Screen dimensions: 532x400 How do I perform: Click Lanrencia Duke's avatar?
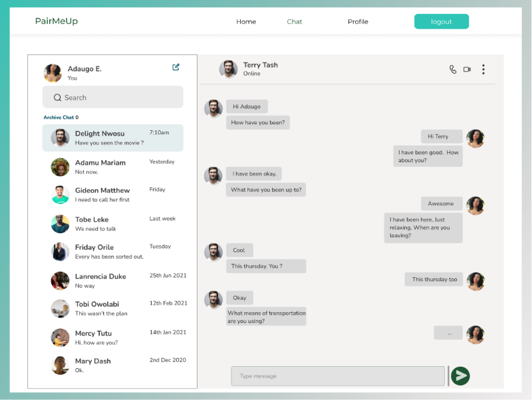point(60,280)
